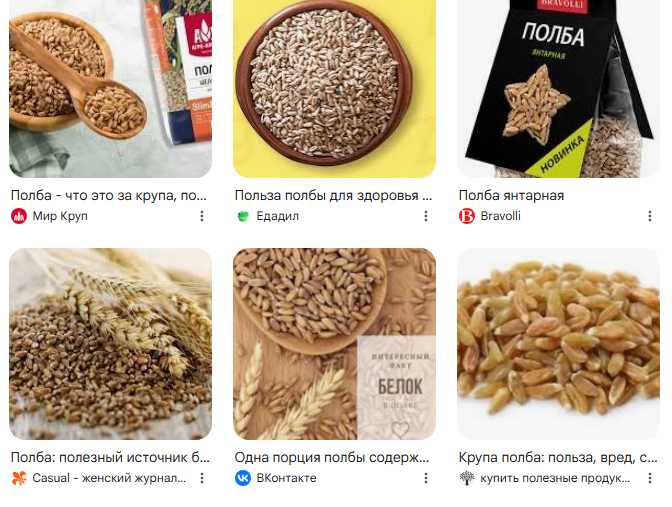Open link 'Крупа полба: польза, вред'
The image size is (672, 507).
pos(558,457)
